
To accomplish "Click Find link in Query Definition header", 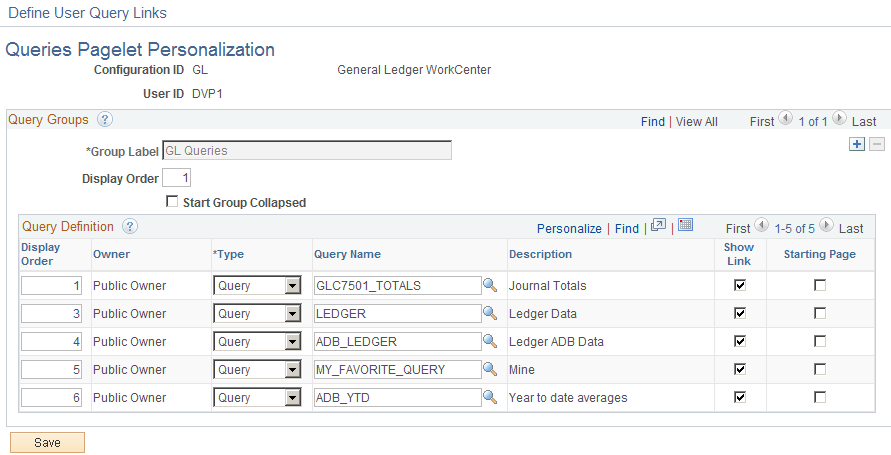I will (x=627, y=228).
